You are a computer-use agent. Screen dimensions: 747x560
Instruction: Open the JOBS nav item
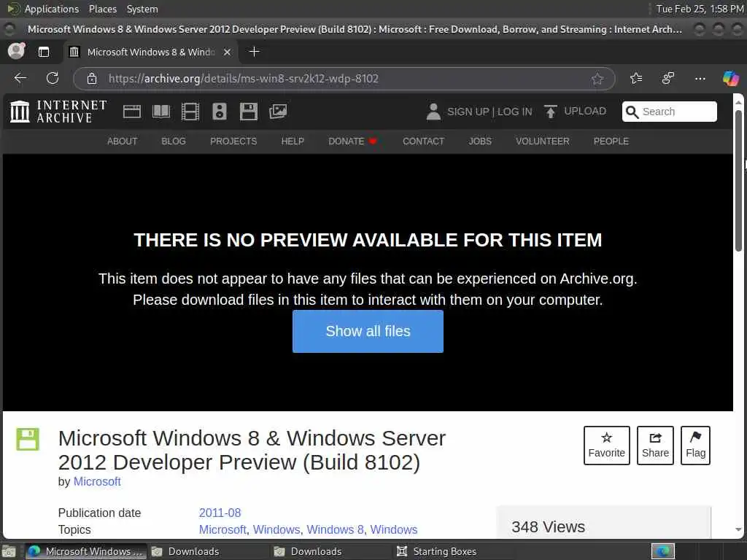click(x=480, y=141)
